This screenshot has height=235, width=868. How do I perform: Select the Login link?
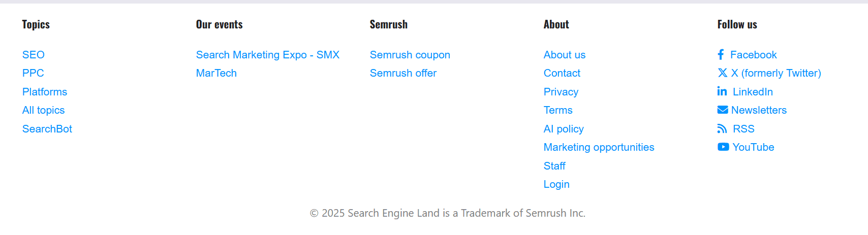pos(556,184)
